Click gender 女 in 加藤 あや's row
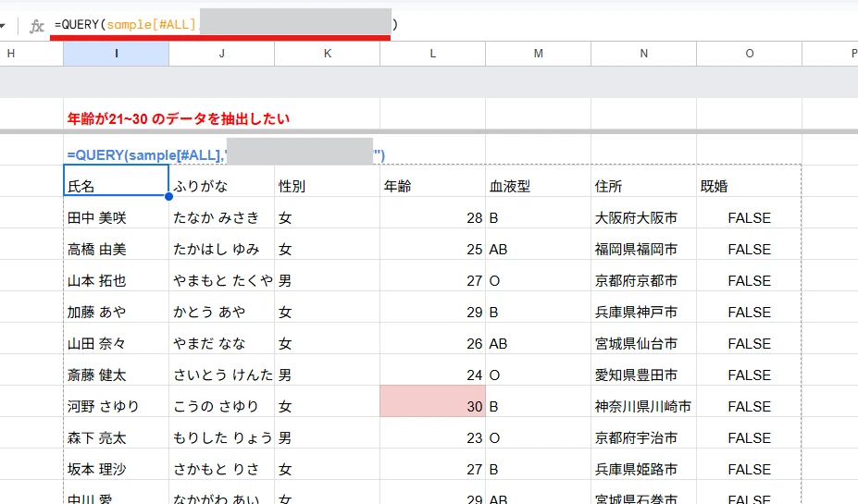The height and width of the screenshot is (504, 858). tap(328, 307)
